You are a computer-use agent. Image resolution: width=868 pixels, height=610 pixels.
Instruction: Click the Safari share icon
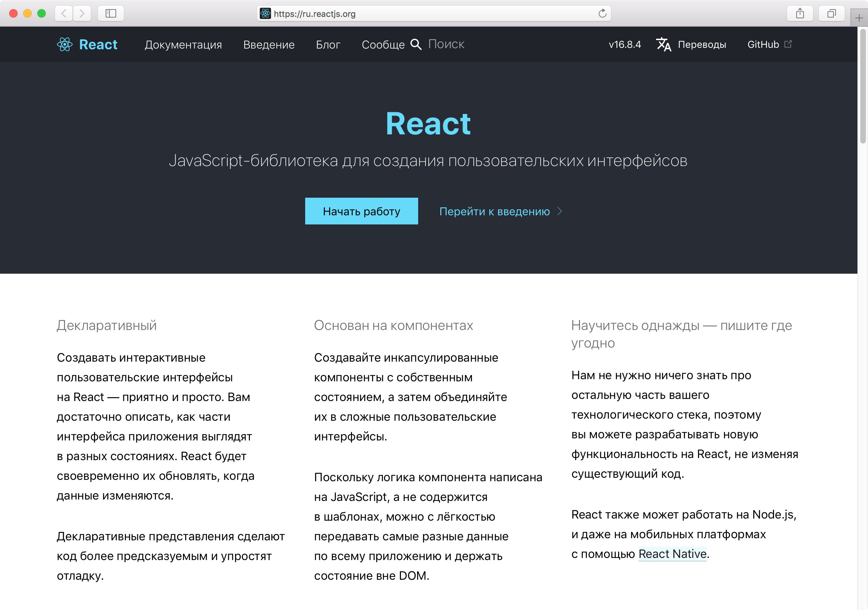point(800,14)
